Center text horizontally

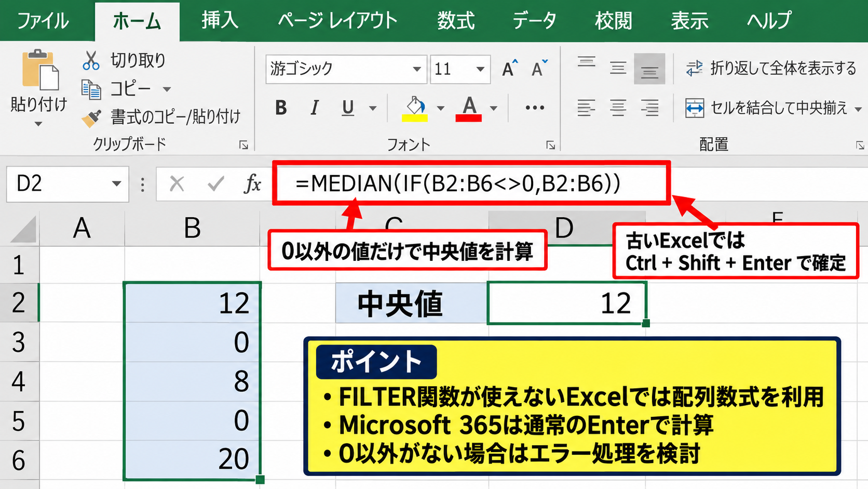click(x=618, y=108)
